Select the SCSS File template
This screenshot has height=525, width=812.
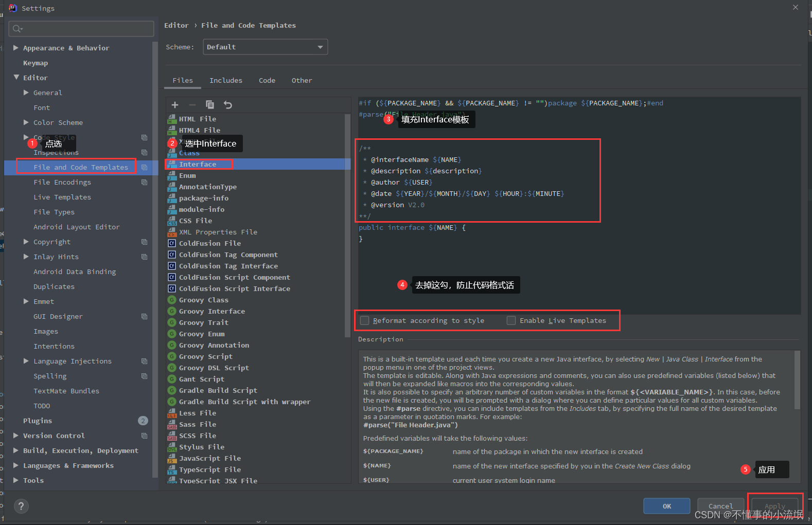point(198,436)
